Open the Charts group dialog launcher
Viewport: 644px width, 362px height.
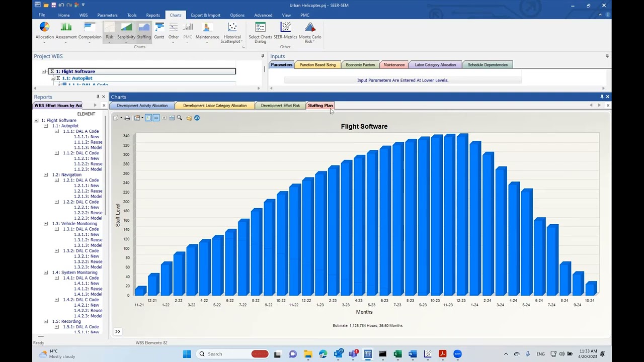pyautogui.click(x=243, y=47)
